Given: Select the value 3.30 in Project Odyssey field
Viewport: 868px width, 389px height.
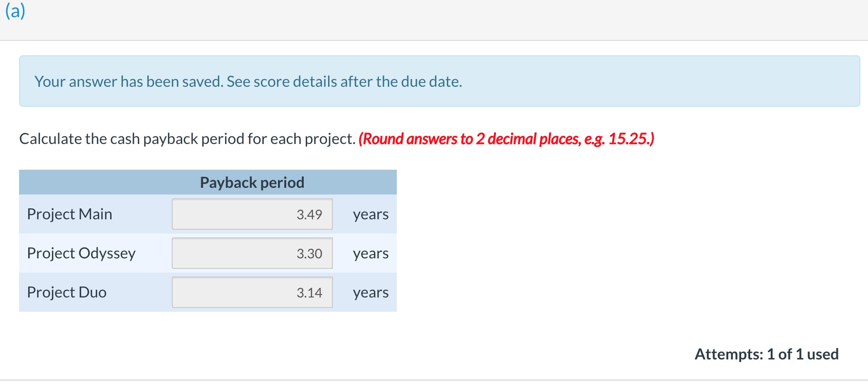Looking at the screenshot, I should [309, 253].
